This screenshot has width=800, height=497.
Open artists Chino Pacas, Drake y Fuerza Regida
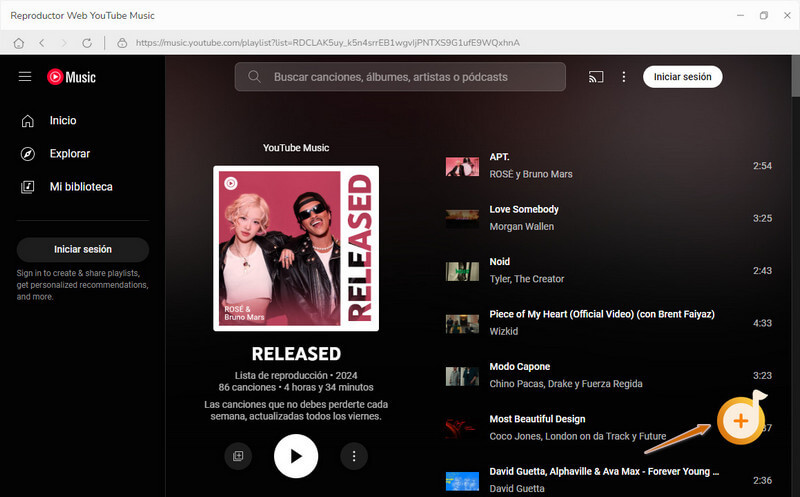566,384
